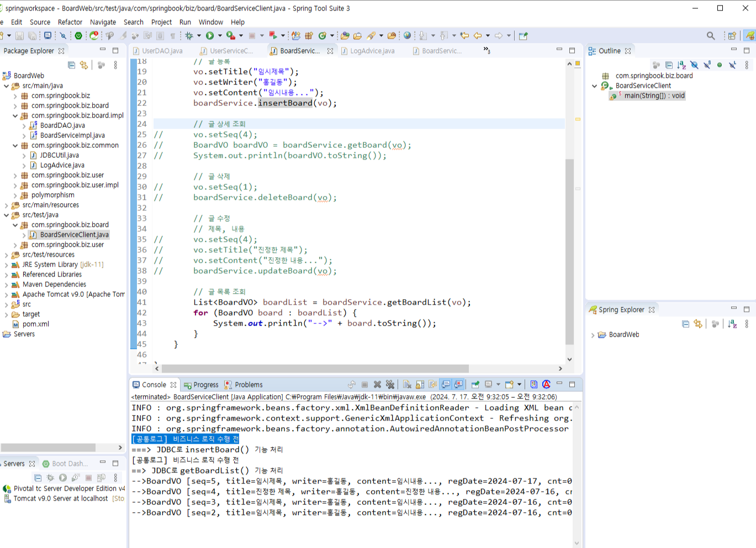Click the insertBoard(vo) call on line 22
This screenshot has height=548, width=756.
[297, 103]
